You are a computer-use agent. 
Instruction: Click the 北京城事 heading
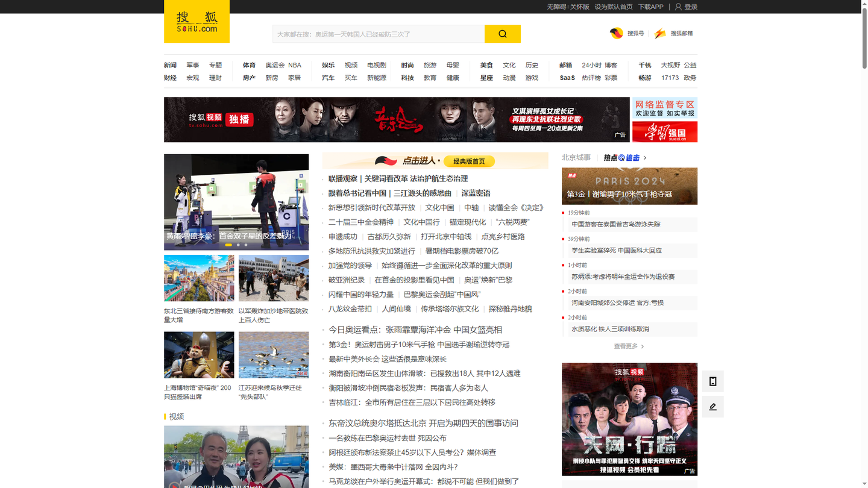576,157
